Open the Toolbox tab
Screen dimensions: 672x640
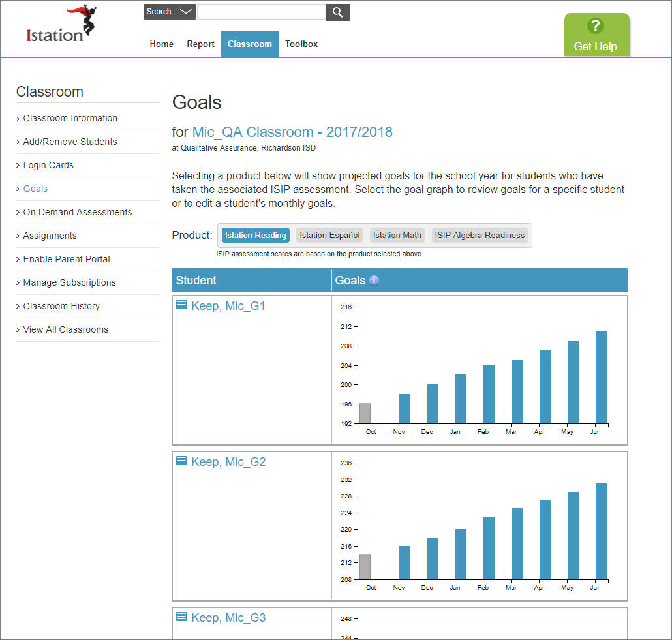point(301,44)
